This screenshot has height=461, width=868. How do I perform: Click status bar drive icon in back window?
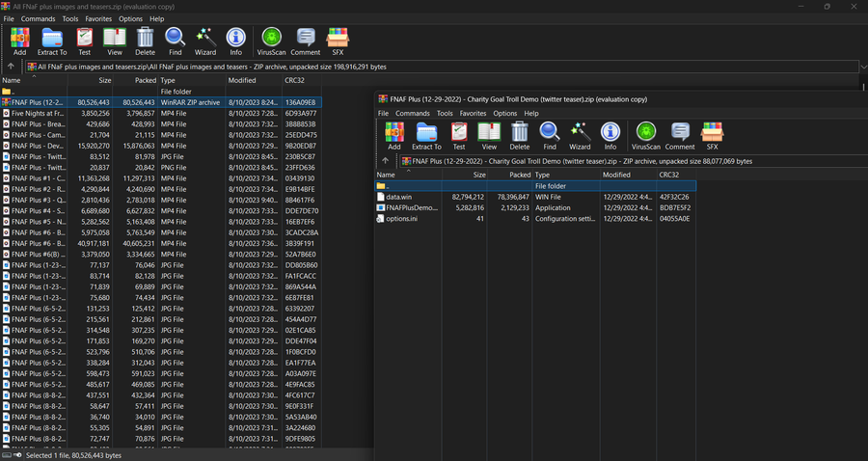6,455
